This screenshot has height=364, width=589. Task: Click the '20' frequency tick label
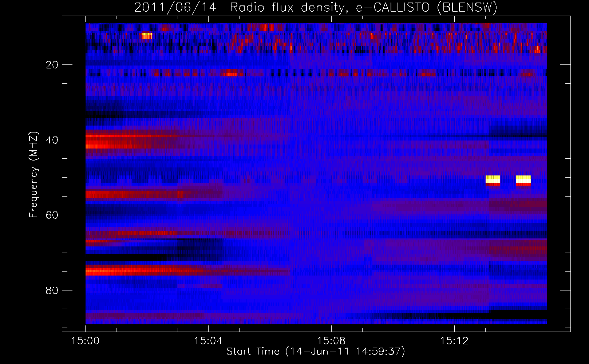click(x=52, y=65)
